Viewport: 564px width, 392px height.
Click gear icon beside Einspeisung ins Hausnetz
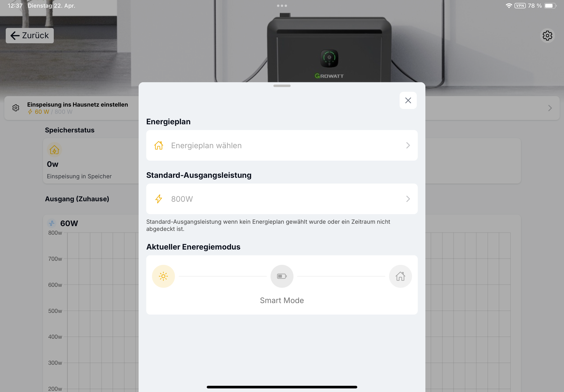point(16,108)
